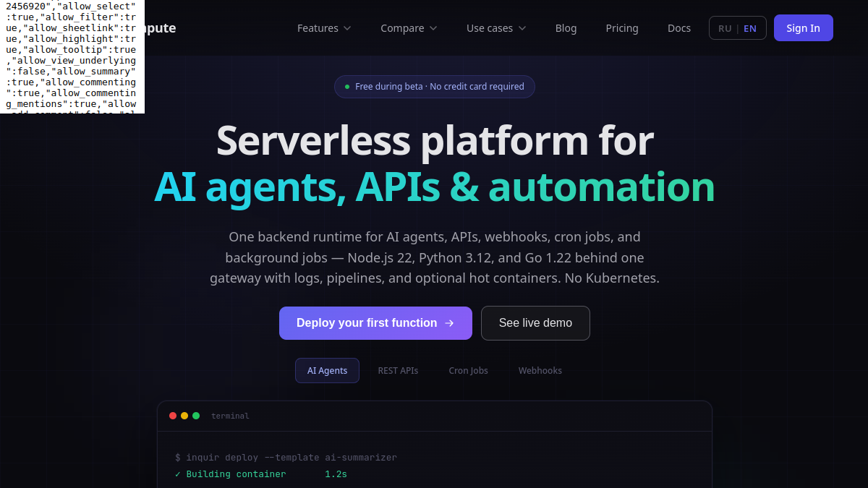
Task: Click Deploy your first function
Action: tap(375, 323)
